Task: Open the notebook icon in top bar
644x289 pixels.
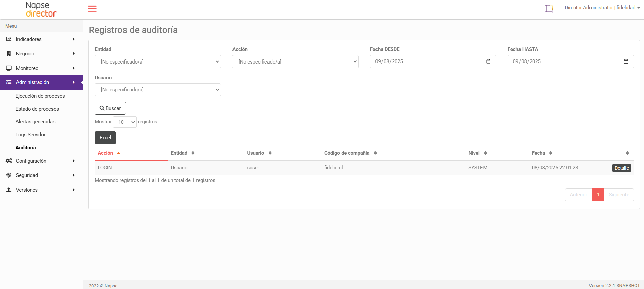Action: point(549,9)
